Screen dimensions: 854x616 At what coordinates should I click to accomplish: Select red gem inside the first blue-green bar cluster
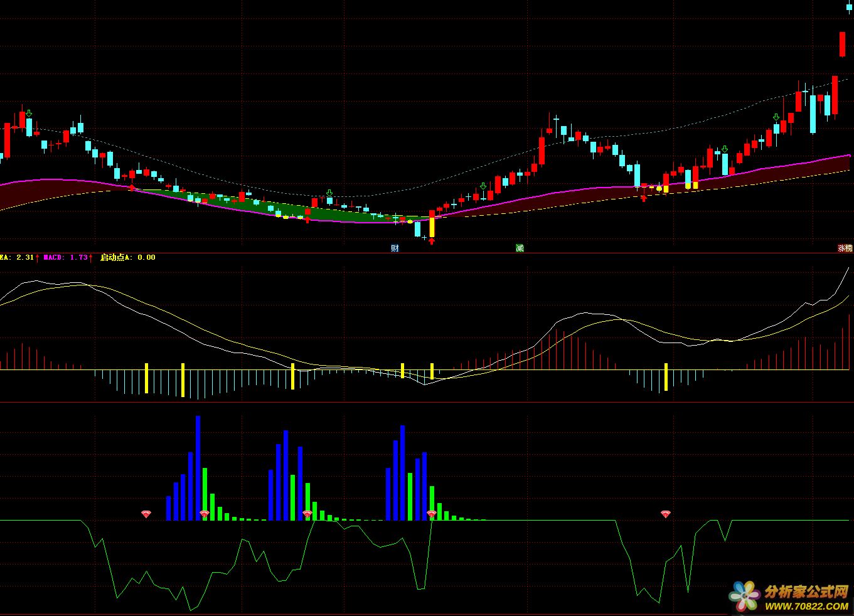(204, 514)
